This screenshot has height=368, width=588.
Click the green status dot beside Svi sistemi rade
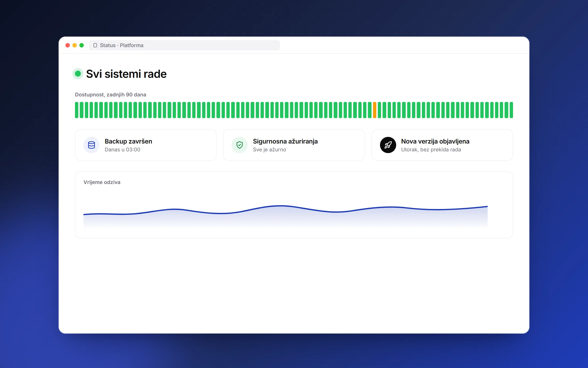[78, 74]
